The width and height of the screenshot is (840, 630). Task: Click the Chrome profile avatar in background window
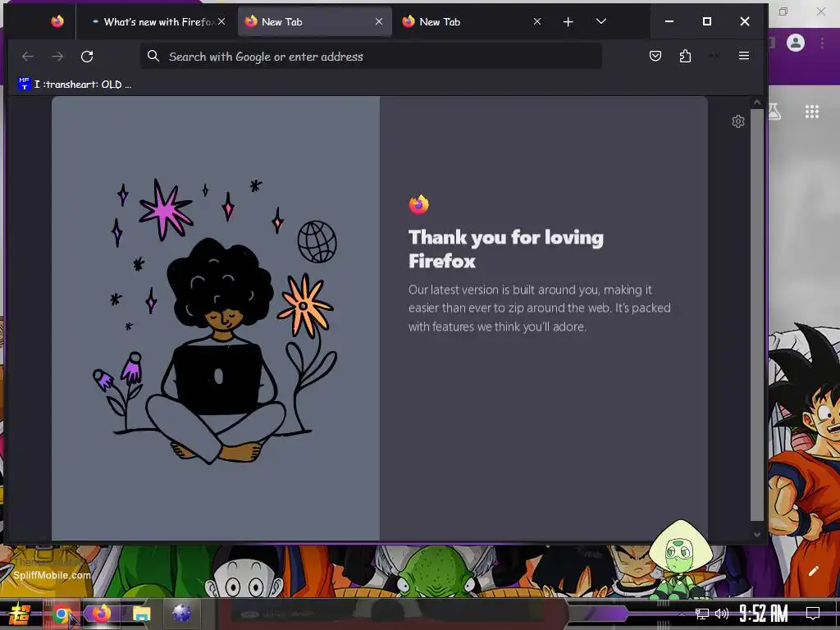pyautogui.click(x=796, y=43)
